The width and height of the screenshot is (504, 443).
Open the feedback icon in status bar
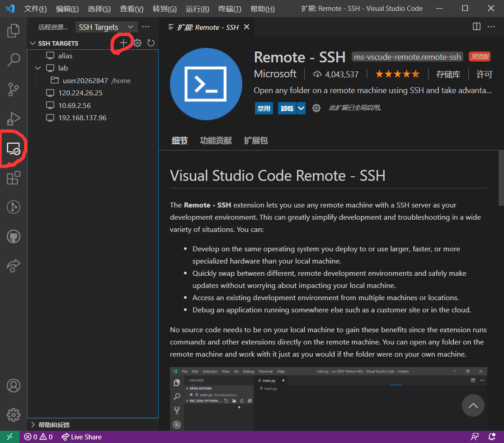pyautogui.click(x=475, y=437)
